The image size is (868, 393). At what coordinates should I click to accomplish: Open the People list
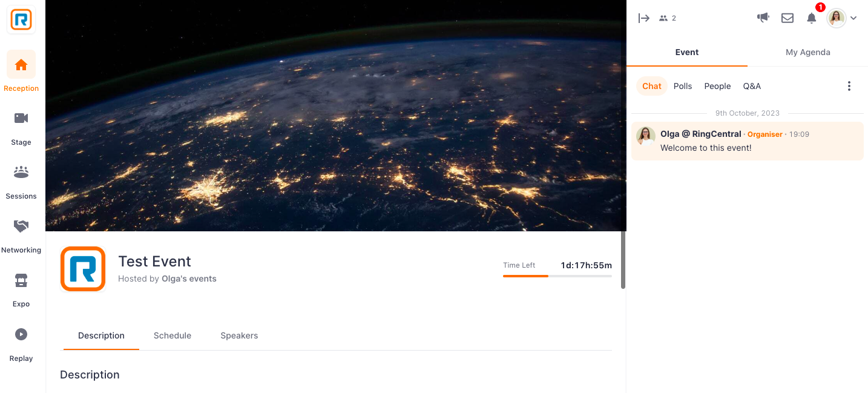point(718,86)
